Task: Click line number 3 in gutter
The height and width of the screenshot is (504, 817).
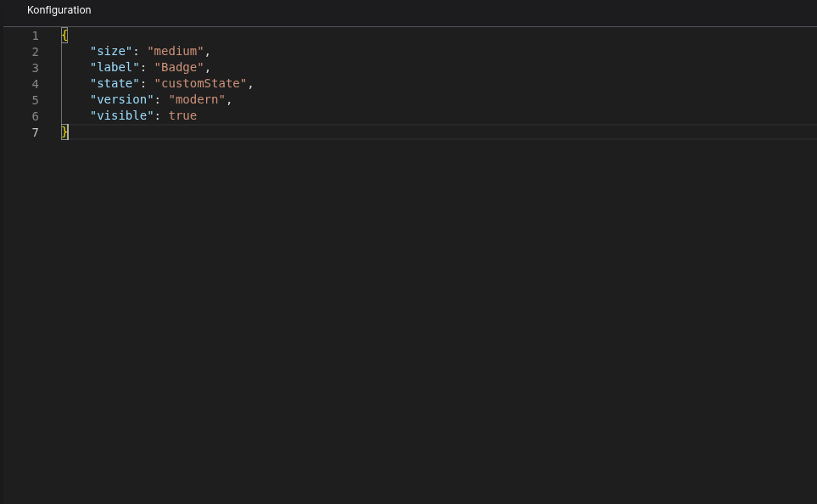Action: click(35, 68)
